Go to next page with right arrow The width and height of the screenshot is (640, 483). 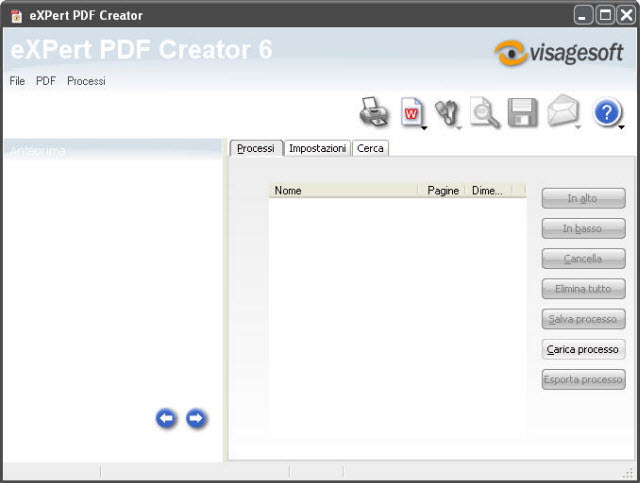(x=196, y=418)
